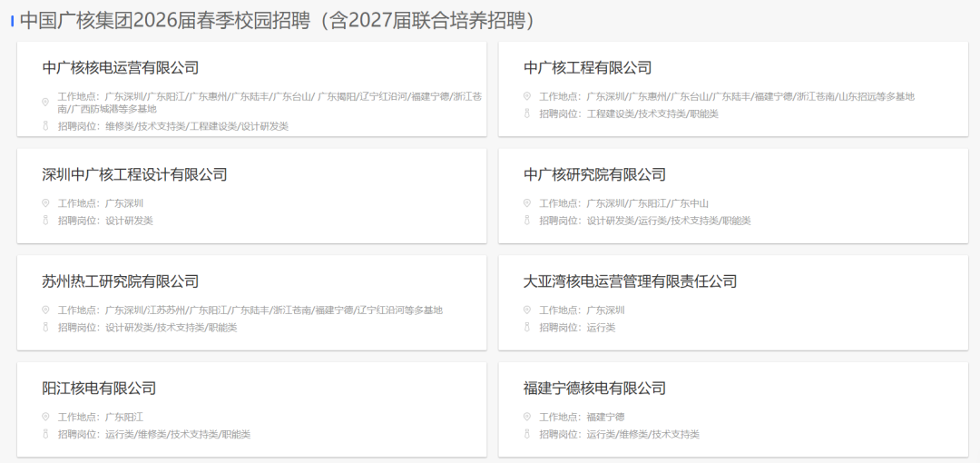Open 中广核工程有限公司 company title

[587, 67]
